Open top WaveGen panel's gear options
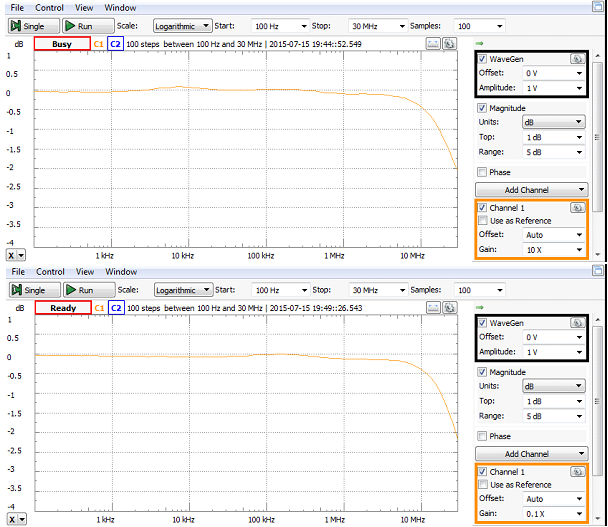Viewport: 608px width, 527px height. pos(577,59)
